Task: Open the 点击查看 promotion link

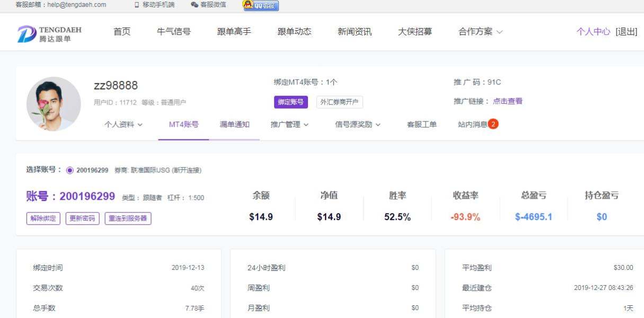Action: click(507, 101)
